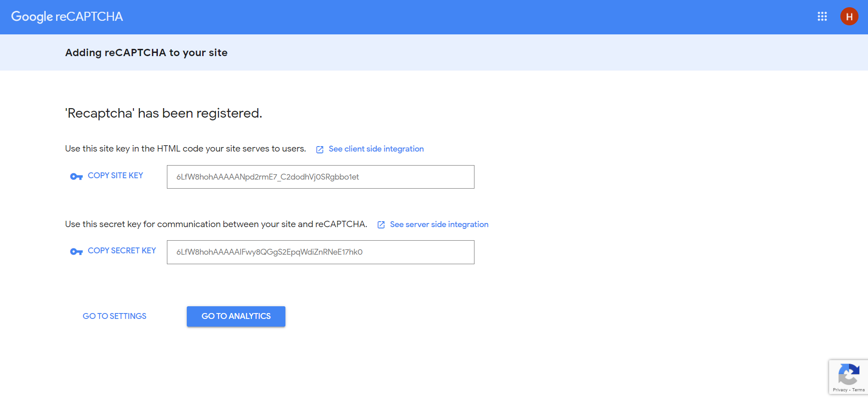
Task: Open the Privacy link in reCAPTCHA badge
Action: (x=840, y=390)
